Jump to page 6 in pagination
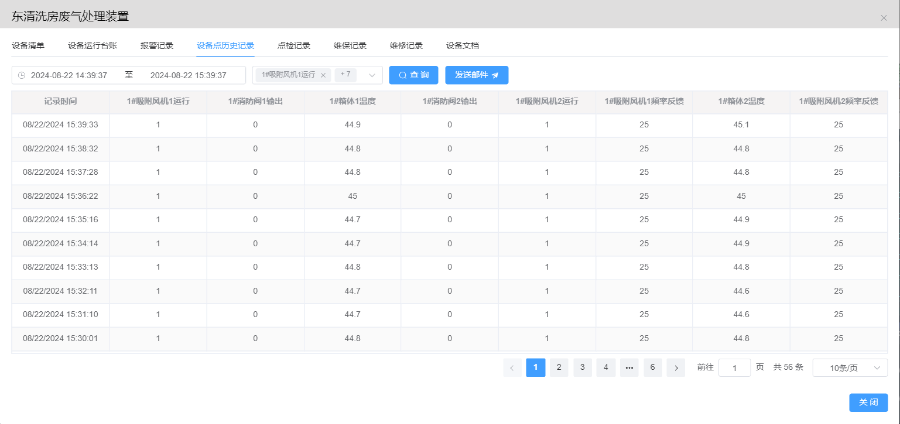 click(x=652, y=368)
